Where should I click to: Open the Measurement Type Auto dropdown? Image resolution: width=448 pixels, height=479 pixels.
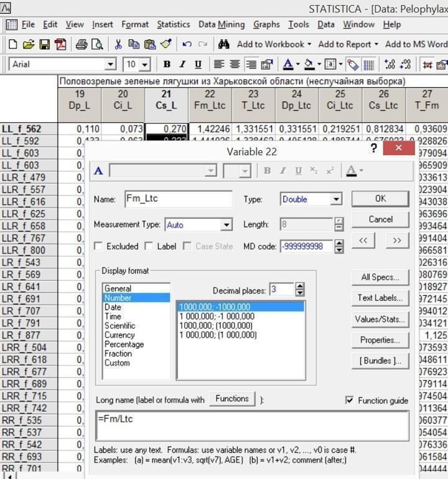[226, 225]
